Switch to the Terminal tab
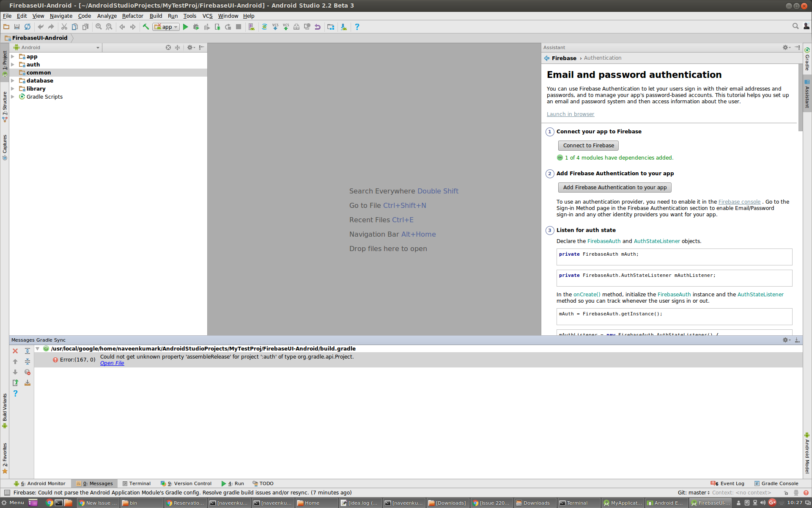812x508 pixels. 137,483
